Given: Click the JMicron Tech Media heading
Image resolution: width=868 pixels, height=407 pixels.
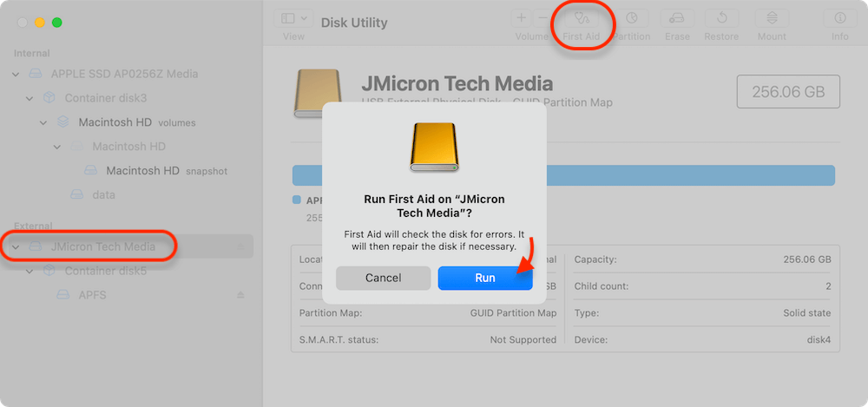Looking at the screenshot, I should click(x=457, y=83).
